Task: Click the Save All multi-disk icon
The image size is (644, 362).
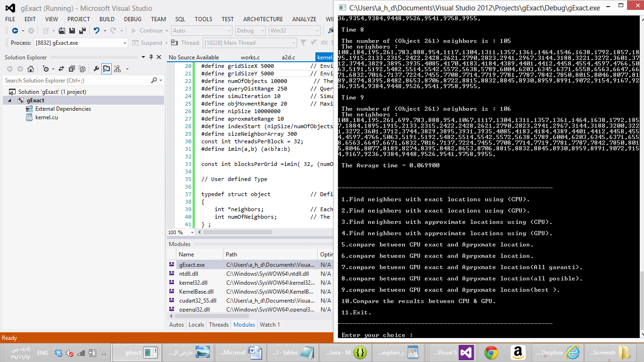Action: [x=83, y=31]
